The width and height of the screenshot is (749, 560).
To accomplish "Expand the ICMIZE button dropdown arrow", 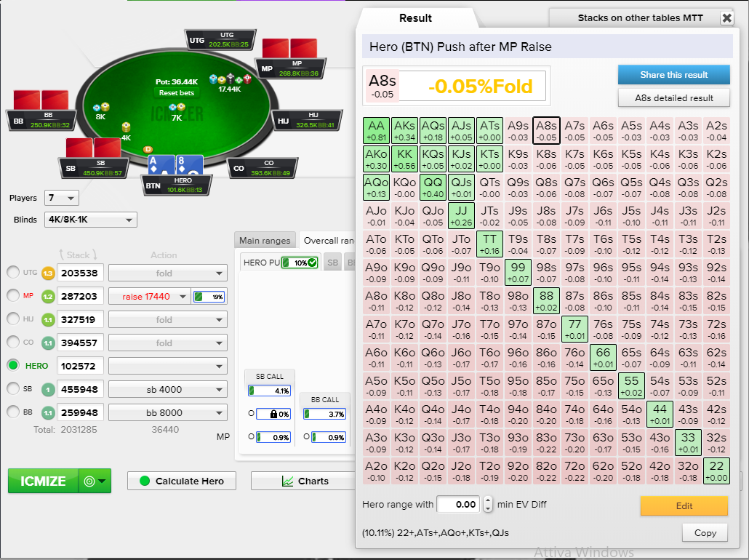I will point(103,481).
